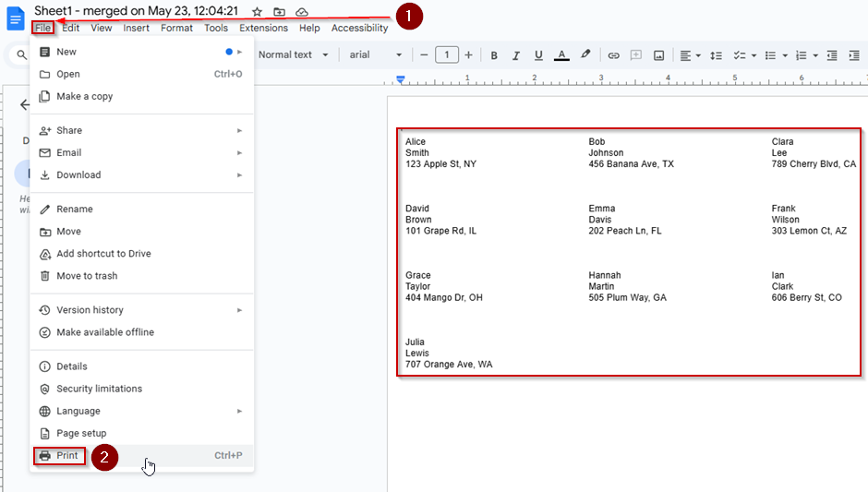
Task: Click the left indent marker on ruler
Action: (400, 79)
